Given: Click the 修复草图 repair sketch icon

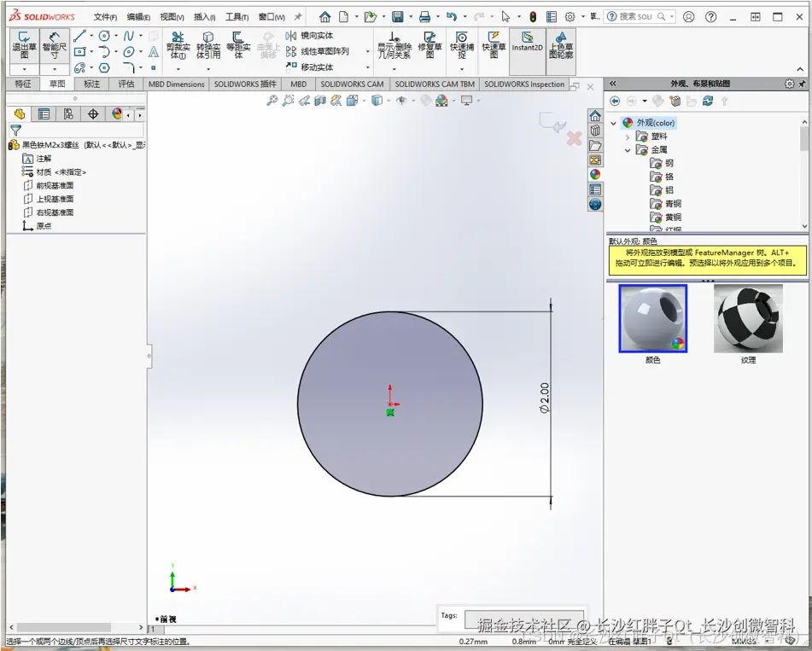Looking at the screenshot, I should 429,44.
